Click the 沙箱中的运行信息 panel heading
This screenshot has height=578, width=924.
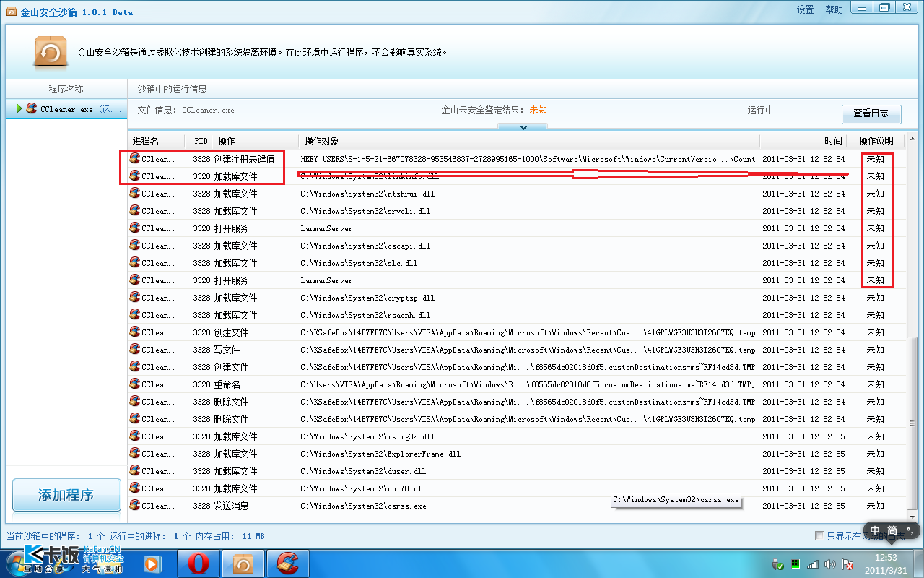click(173, 89)
